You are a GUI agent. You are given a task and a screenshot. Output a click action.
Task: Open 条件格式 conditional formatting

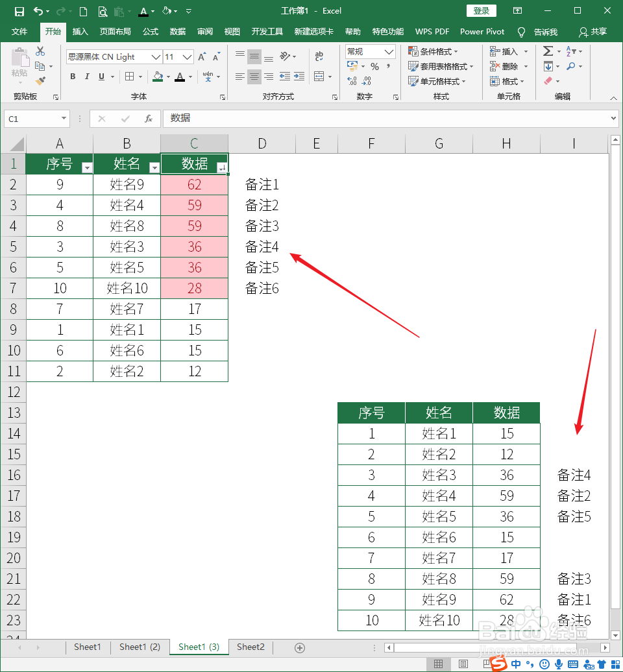pos(433,51)
